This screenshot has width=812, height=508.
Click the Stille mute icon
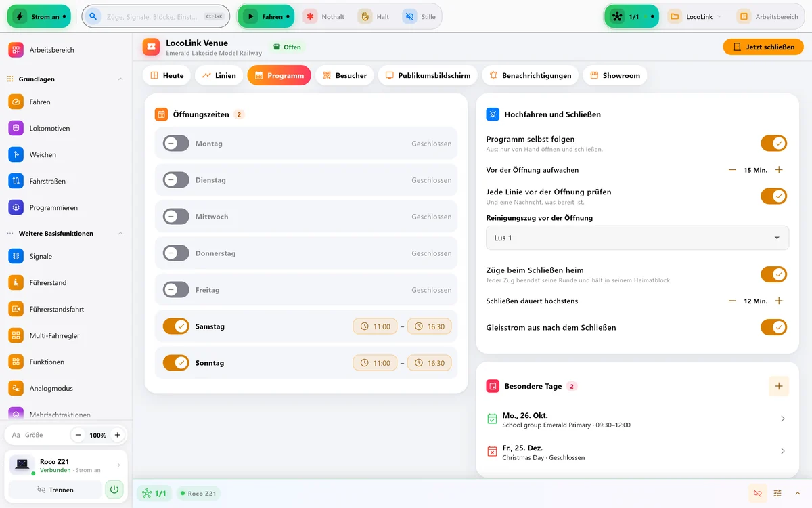point(409,16)
